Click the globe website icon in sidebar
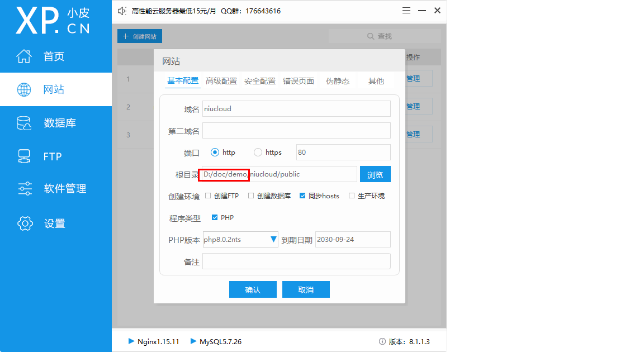 coord(24,89)
